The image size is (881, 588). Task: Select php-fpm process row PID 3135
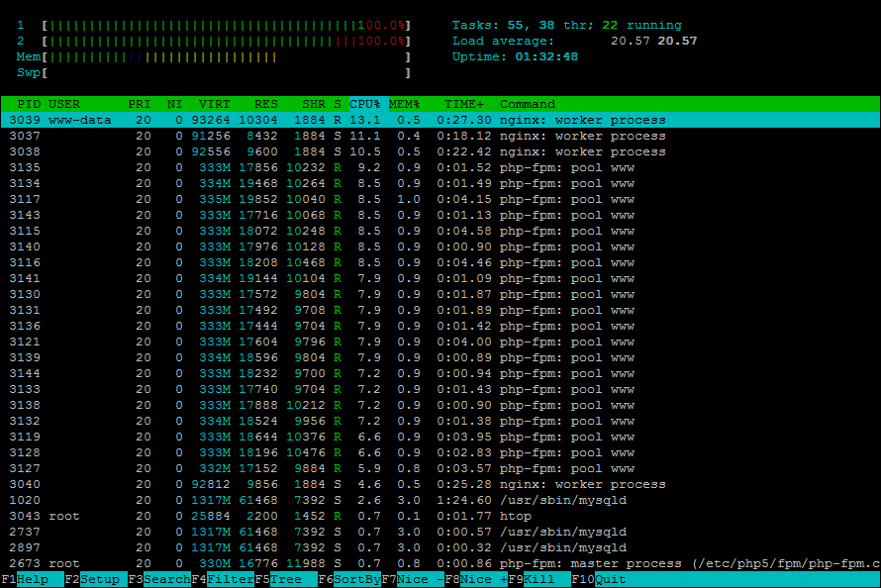click(x=440, y=167)
